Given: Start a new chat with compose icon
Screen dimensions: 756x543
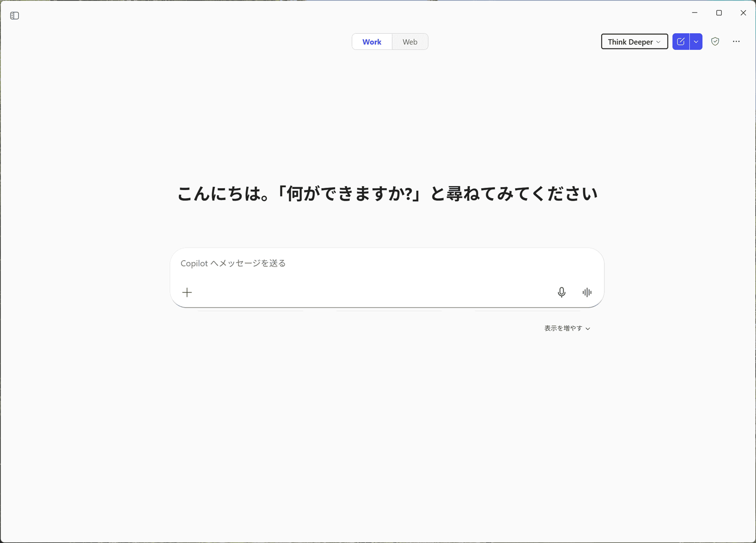Looking at the screenshot, I should [681, 41].
